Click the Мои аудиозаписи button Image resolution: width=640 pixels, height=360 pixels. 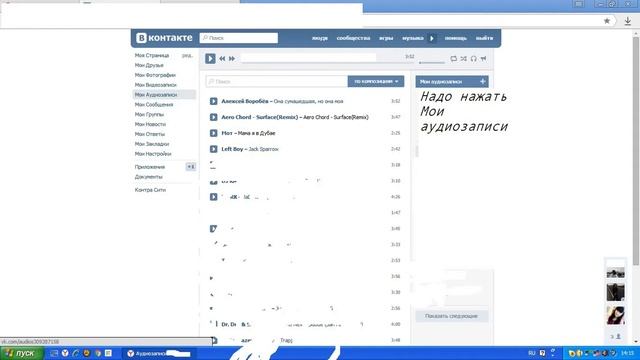click(x=452, y=82)
